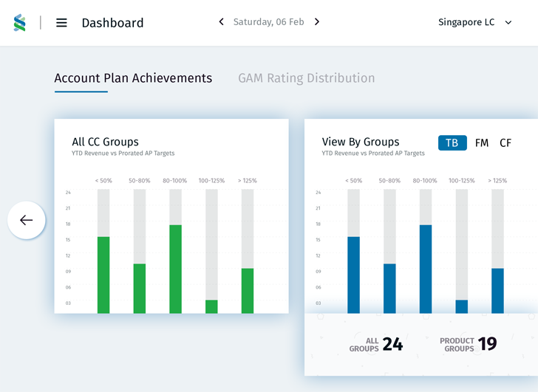The width and height of the screenshot is (538, 392).
Task: Click blue < 50% bar in View By Groups
Action: [354, 275]
